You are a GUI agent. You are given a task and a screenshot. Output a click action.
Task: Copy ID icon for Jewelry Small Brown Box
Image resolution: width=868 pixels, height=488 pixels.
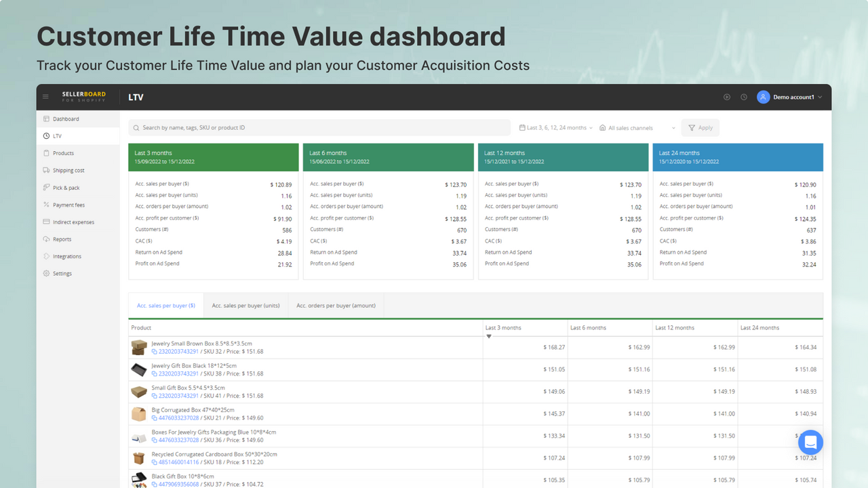(155, 352)
